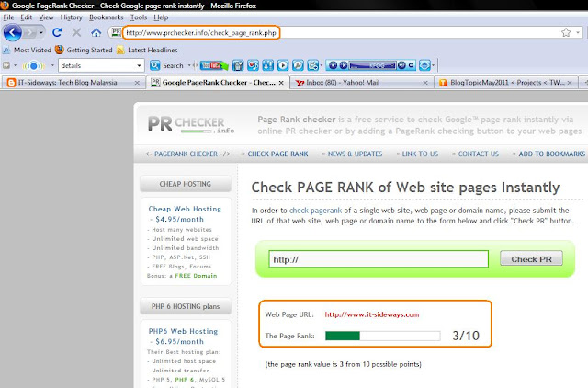Screen dimensions: 588x388
Task: Click the media player volume knob
Action: coord(411,65)
